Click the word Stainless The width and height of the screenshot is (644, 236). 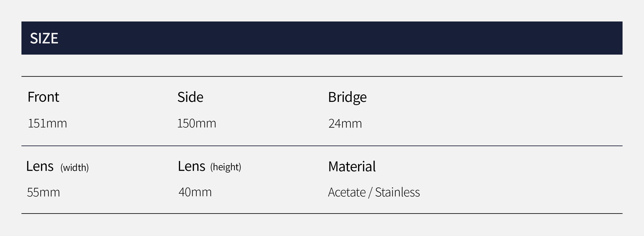tap(397, 192)
